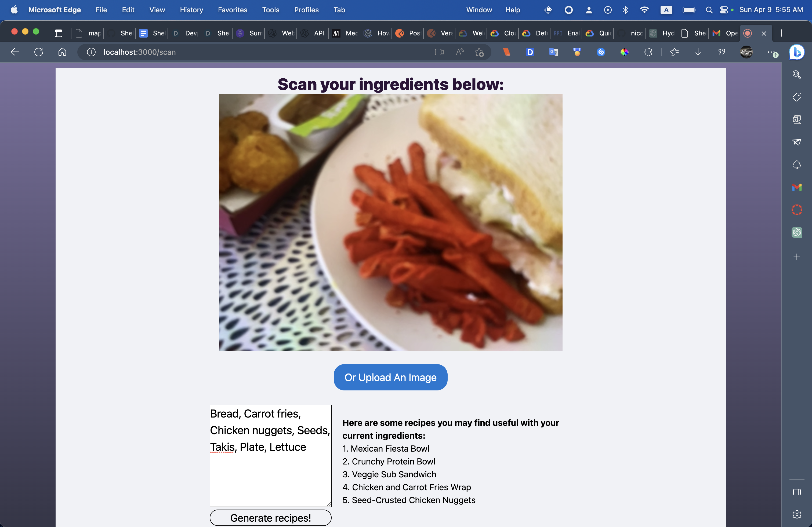Click the Favorites star list icon
Viewport: 812px width, 527px height.
coord(674,52)
